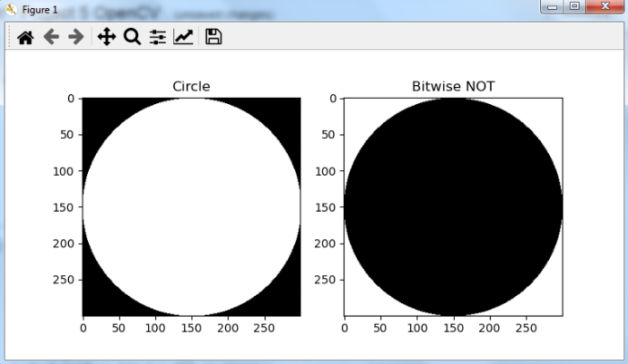
Task: Click the matplotlib icon in the title bar
Action: tap(11, 9)
